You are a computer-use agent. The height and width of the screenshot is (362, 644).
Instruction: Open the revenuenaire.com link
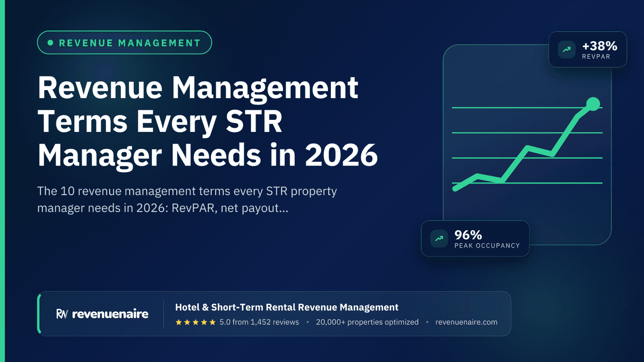point(466,322)
